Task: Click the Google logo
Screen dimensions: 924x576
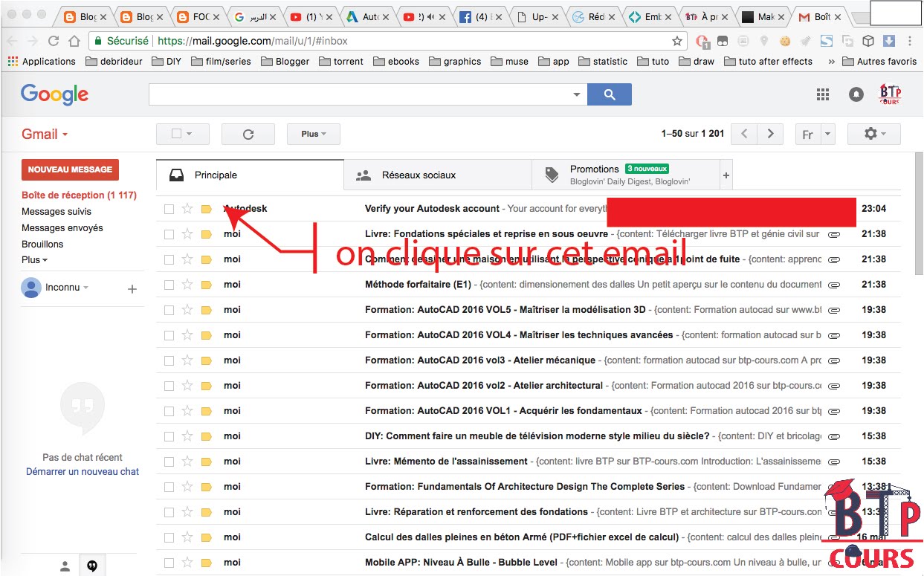Action: 55,94
